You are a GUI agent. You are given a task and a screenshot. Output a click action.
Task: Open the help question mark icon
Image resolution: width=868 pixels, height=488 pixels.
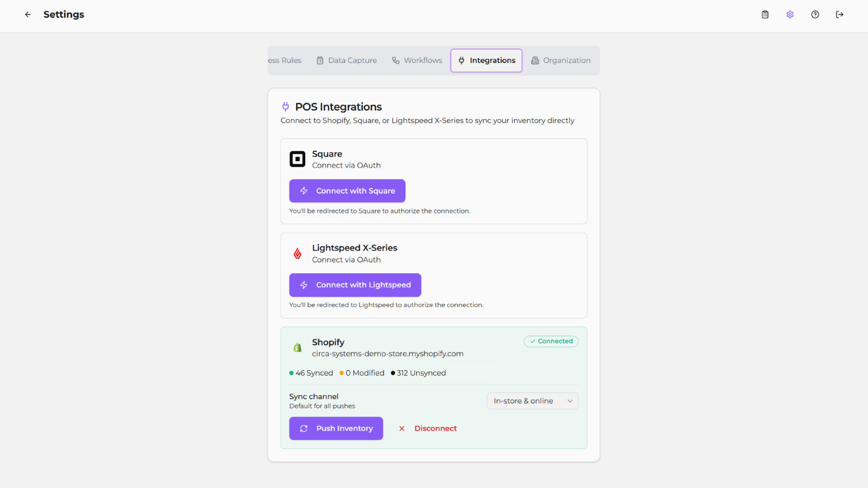[x=815, y=15]
